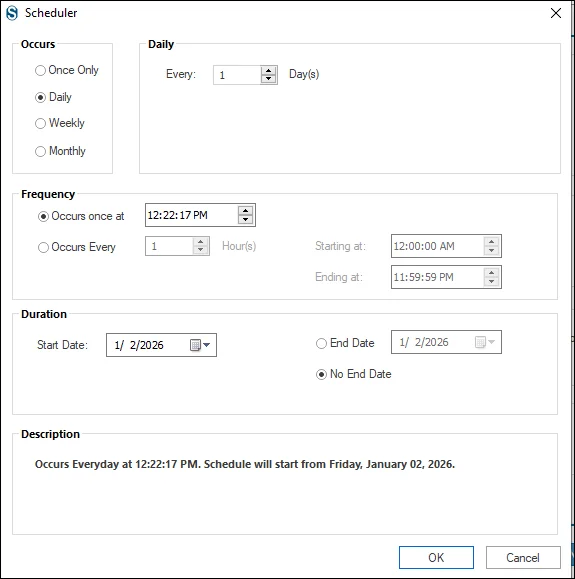
Task: Increase the Starting at time
Action: coord(492,242)
